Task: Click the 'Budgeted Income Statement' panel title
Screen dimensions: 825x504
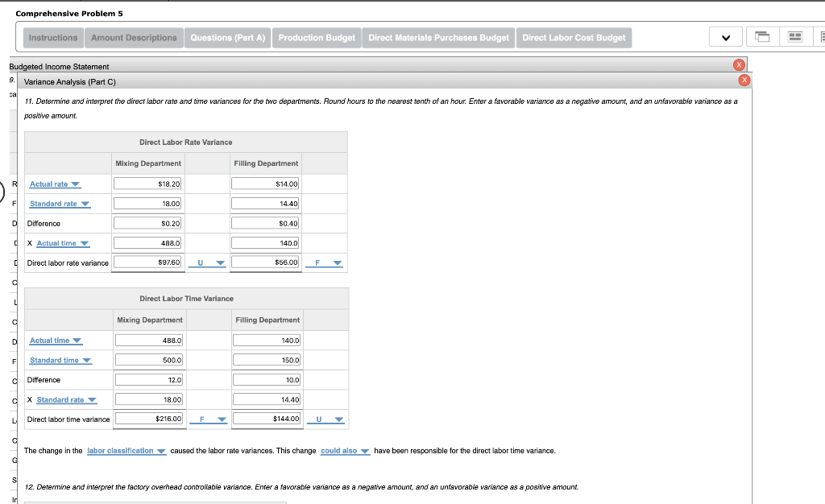Action: [59, 67]
